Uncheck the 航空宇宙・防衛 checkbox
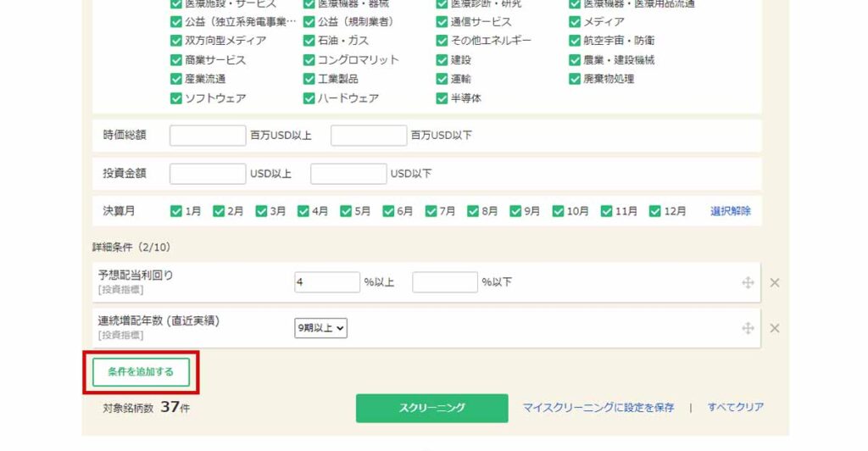The height and width of the screenshot is (451, 868). coord(576,41)
